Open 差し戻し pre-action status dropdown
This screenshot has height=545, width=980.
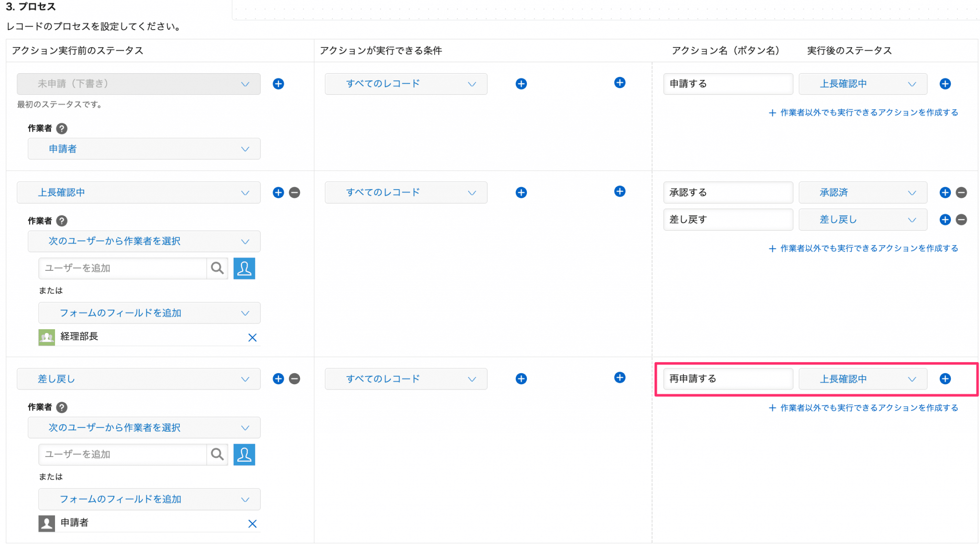click(139, 379)
